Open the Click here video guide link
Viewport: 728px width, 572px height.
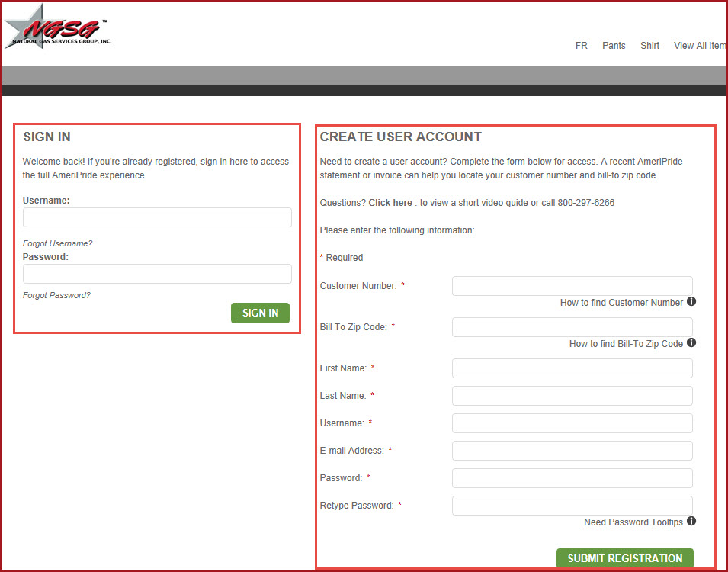pyautogui.click(x=392, y=203)
